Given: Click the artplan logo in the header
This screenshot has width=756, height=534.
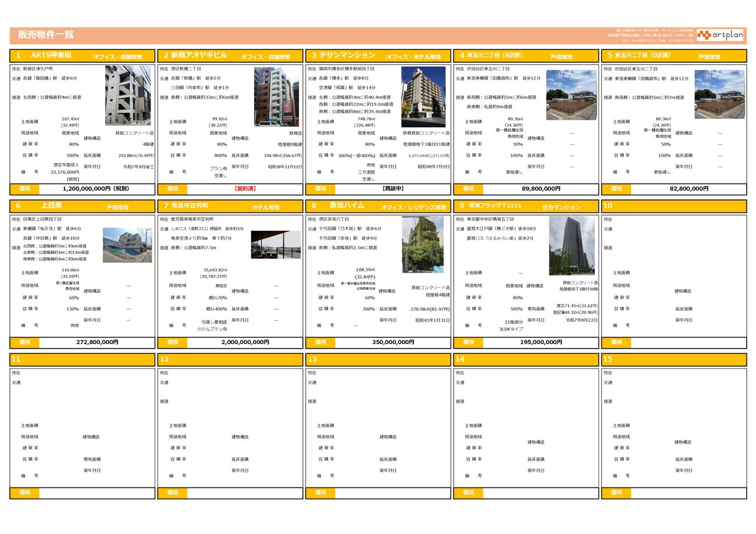Looking at the screenshot, I should tap(720, 35).
